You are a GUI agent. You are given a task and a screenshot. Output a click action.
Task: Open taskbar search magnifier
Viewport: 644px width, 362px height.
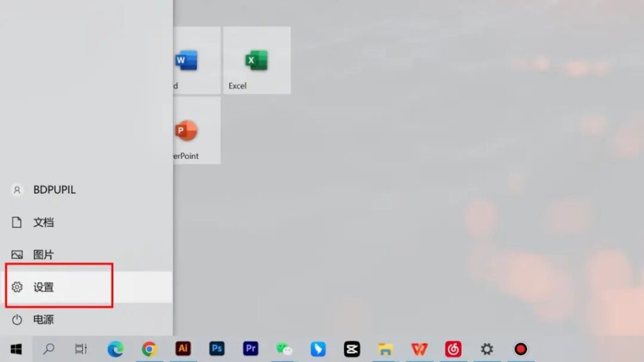[48, 349]
